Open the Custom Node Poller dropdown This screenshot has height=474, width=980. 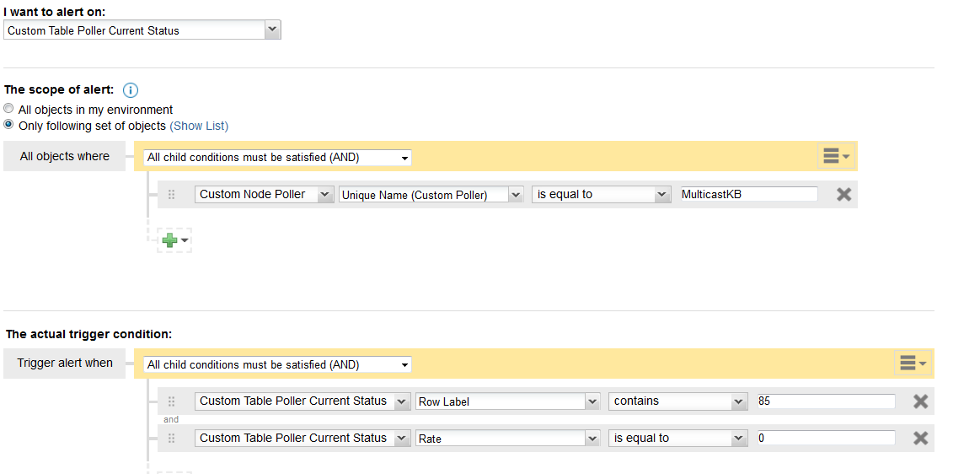(265, 195)
